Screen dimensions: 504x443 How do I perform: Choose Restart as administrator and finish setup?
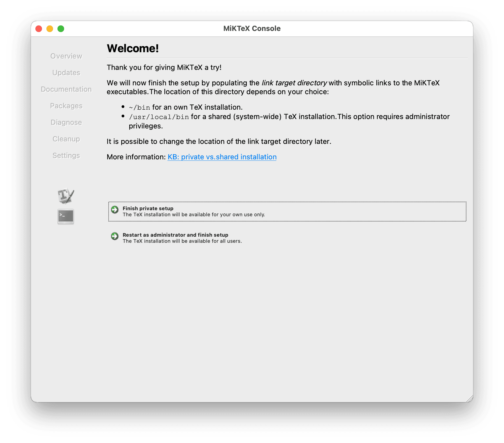point(287,238)
